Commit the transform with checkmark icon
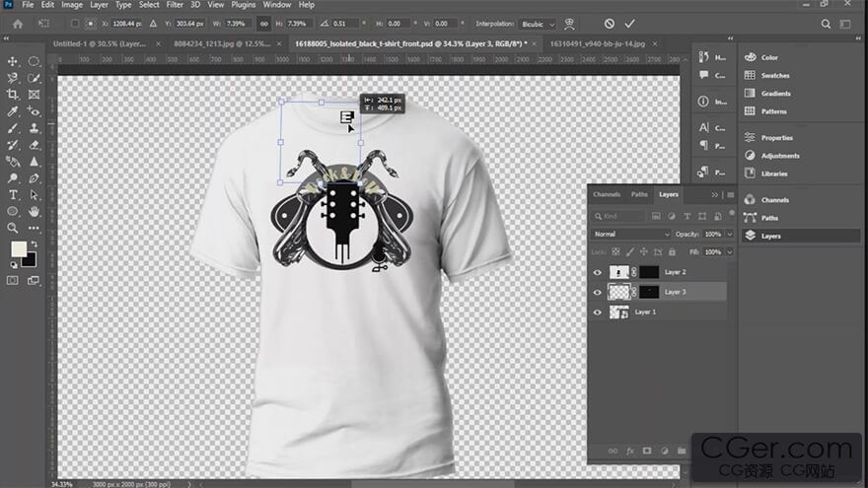The image size is (868, 488). click(x=630, y=23)
